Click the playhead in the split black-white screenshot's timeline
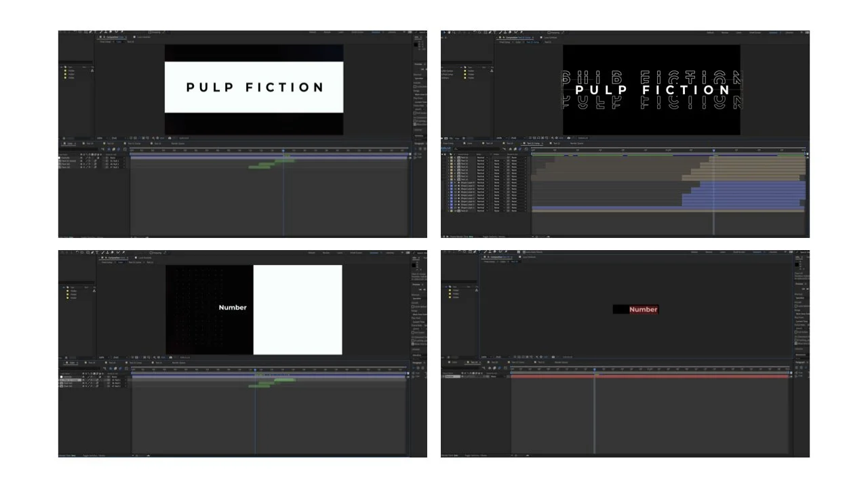This screenshot has width=868, height=488. pyautogui.click(x=255, y=369)
